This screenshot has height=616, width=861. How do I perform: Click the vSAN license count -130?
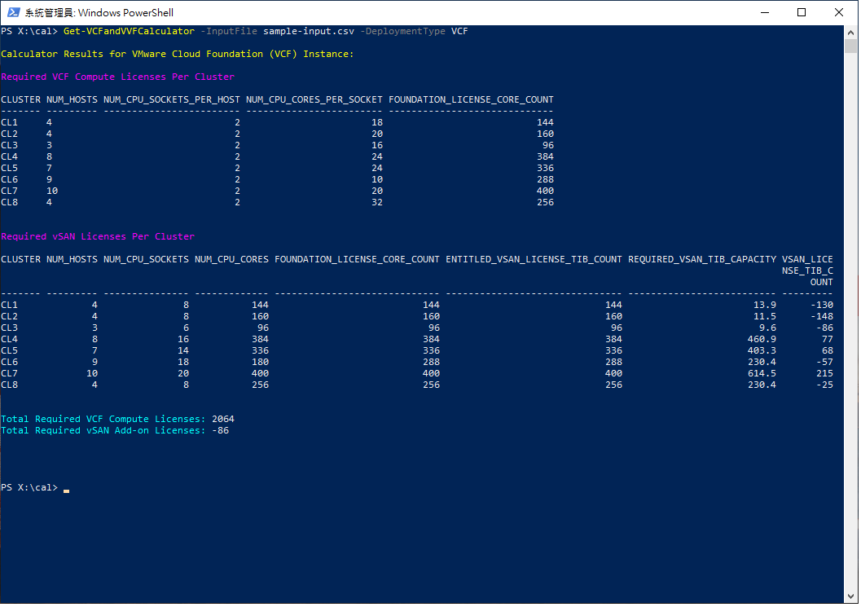click(x=822, y=305)
